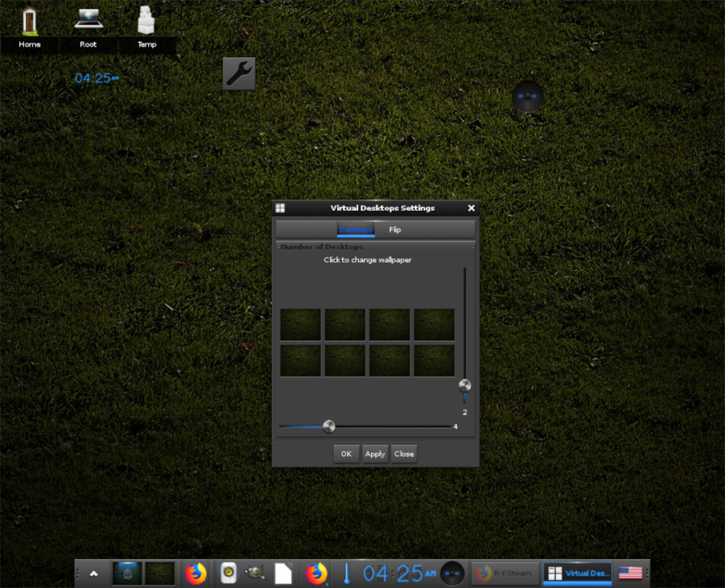The image size is (725, 588).
Task: Open the Root filesystem icon
Action: point(88,21)
